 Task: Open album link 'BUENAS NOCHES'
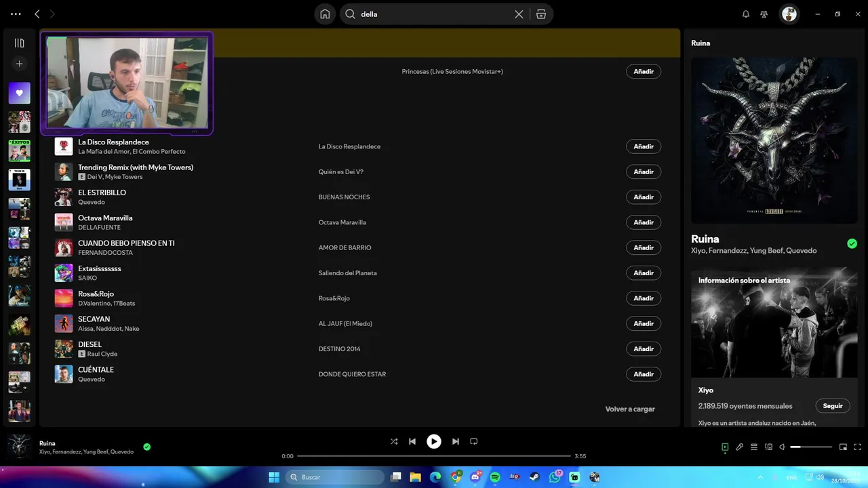344,197
